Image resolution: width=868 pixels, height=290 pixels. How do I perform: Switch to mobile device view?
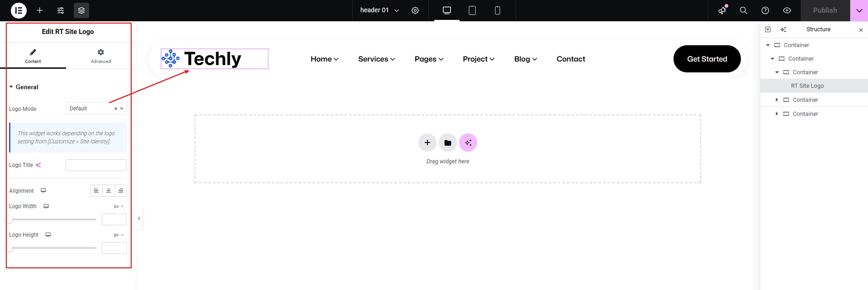[498, 10]
